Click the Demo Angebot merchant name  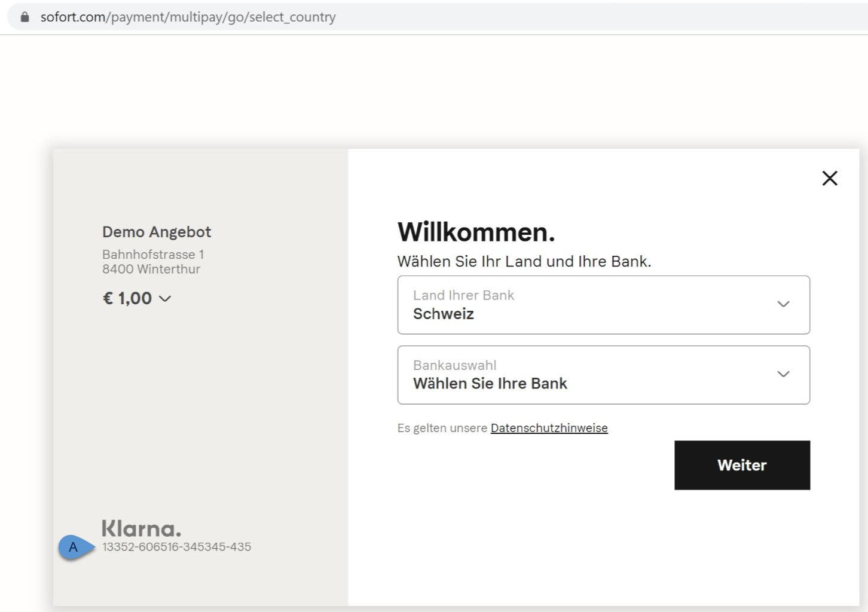pyautogui.click(x=157, y=232)
